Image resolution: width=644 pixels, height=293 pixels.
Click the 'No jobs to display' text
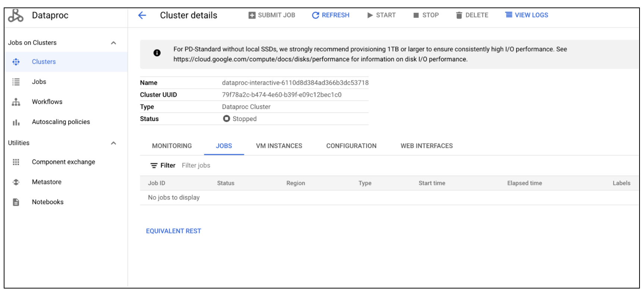tap(174, 198)
